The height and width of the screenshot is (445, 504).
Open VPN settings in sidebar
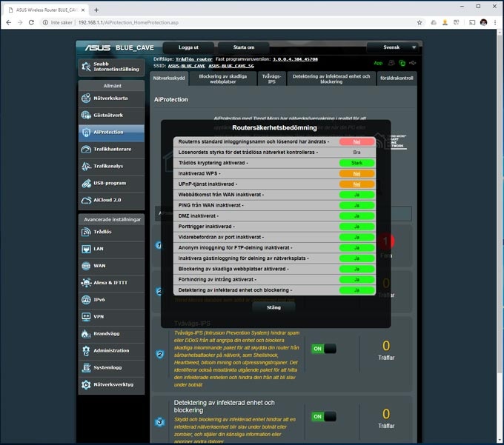pos(99,316)
